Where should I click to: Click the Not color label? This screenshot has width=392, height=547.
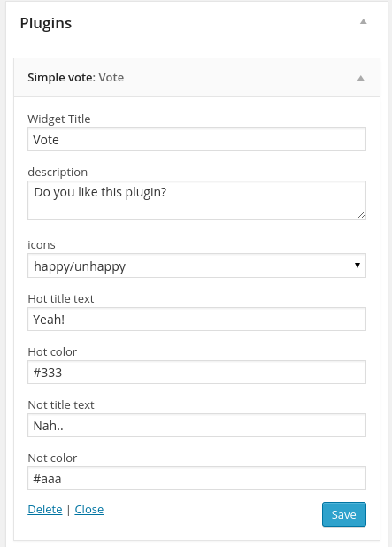(x=52, y=458)
